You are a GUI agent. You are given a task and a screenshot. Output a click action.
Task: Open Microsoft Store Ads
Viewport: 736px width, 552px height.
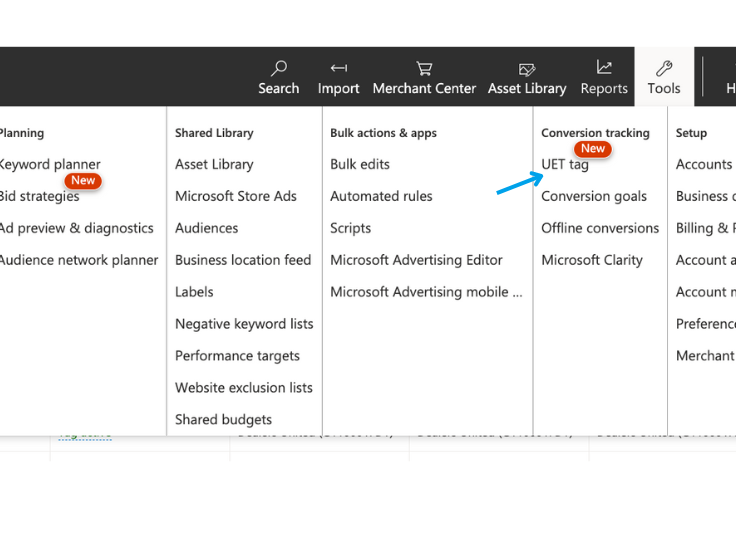tap(236, 196)
